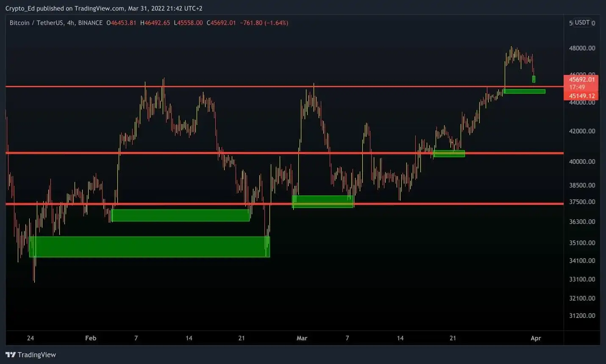
Task: Click the tiny green box on the latest candle
Action: 534,79
